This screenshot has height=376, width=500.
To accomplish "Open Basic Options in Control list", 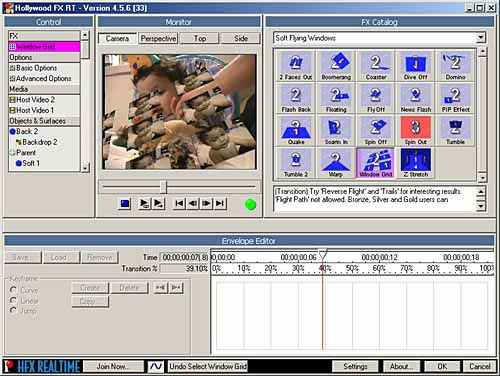I will [44, 68].
